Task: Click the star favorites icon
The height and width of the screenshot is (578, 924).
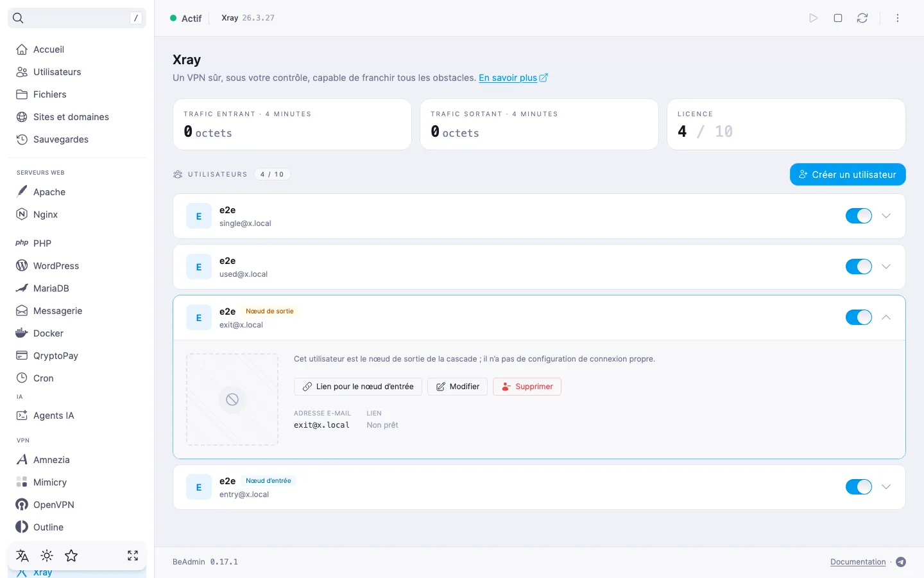Action: tap(71, 556)
